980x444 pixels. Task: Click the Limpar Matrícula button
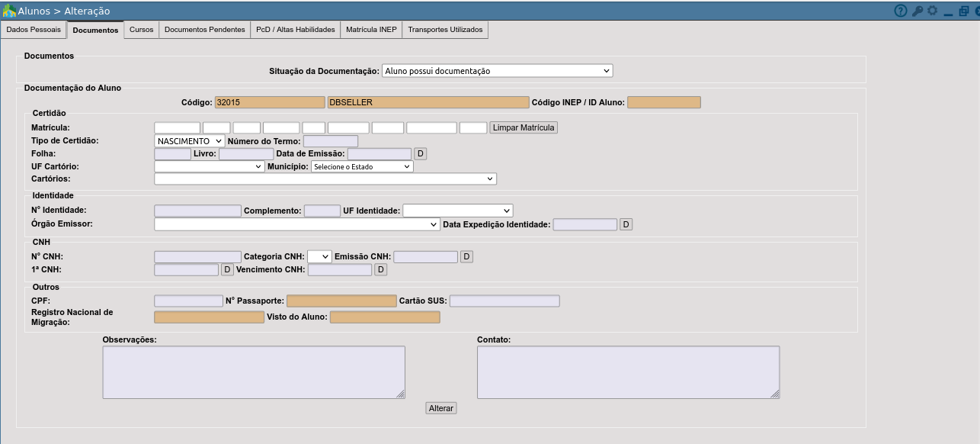pyautogui.click(x=524, y=127)
